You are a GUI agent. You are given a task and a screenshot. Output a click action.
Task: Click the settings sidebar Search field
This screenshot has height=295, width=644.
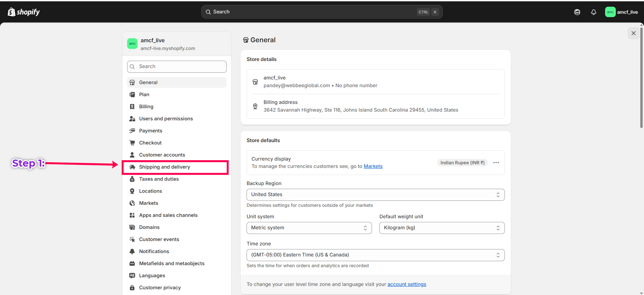tap(177, 67)
